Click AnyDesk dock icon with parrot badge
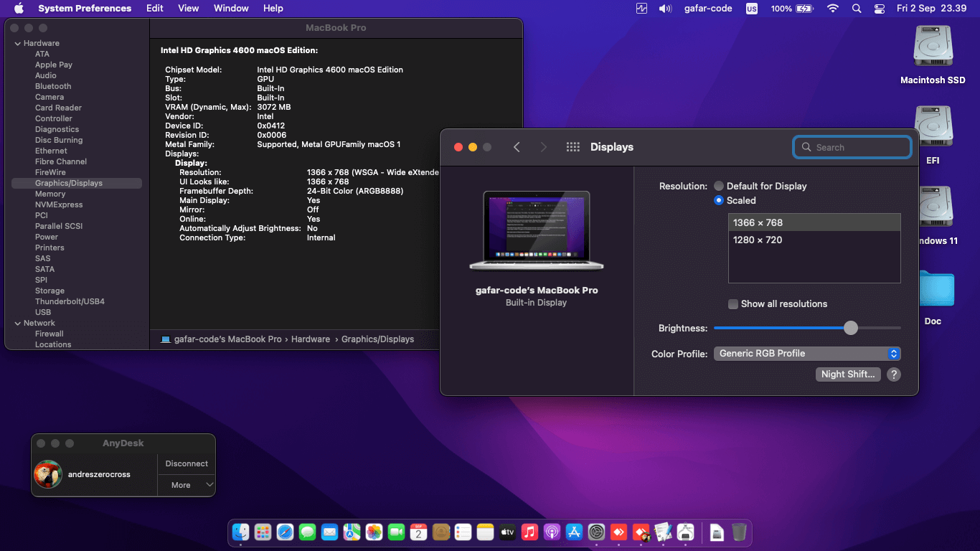 click(x=641, y=532)
